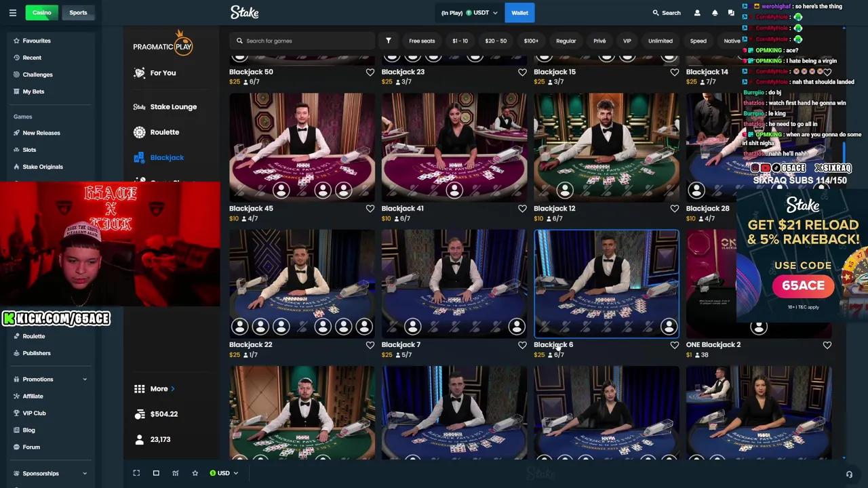Favourite Blackjack 12 heart icon
Image resolution: width=868 pixels, height=488 pixels.
click(x=675, y=209)
